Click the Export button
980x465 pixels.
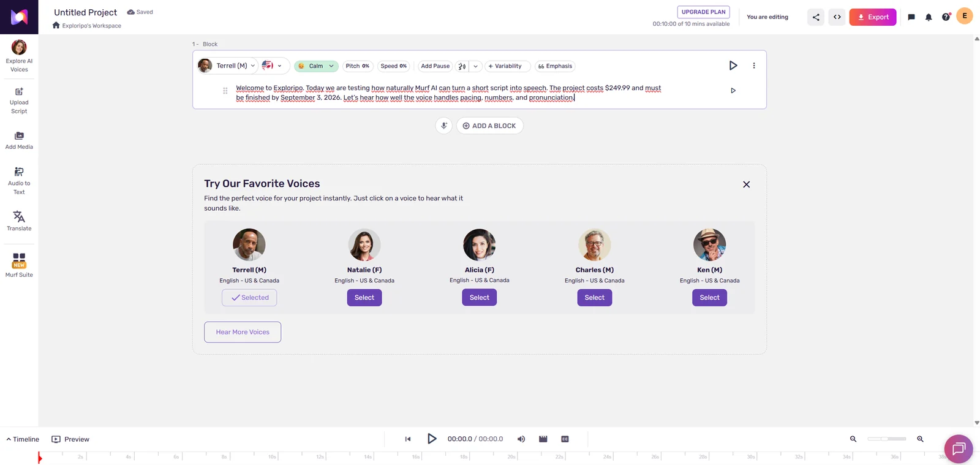873,17
